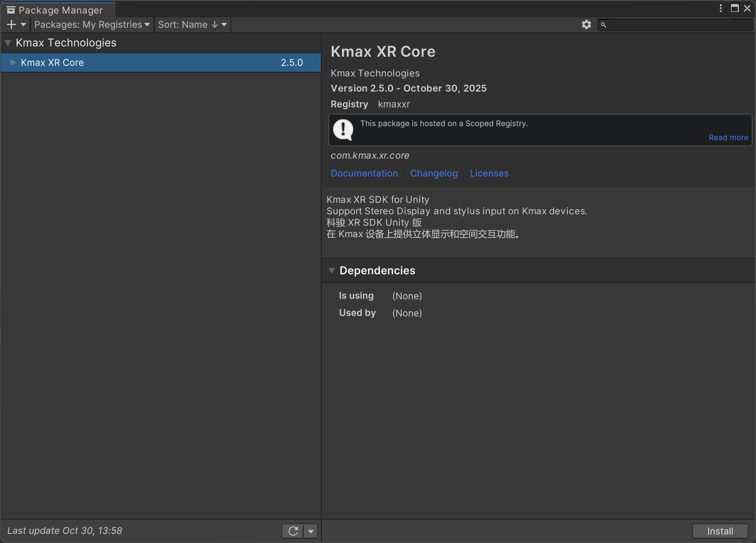Open the gear settings icon
756x543 pixels.
click(x=586, y=24)
